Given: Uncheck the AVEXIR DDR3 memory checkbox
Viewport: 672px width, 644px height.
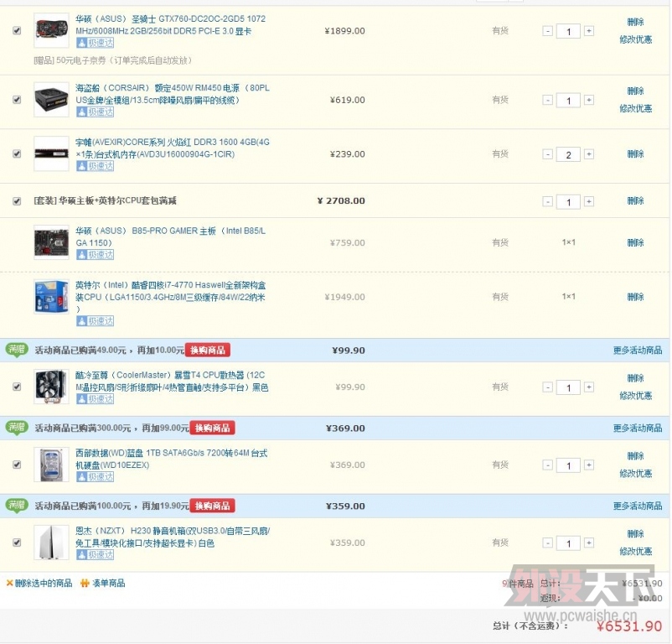Looking at the screenshot, I should coord(17,154).
